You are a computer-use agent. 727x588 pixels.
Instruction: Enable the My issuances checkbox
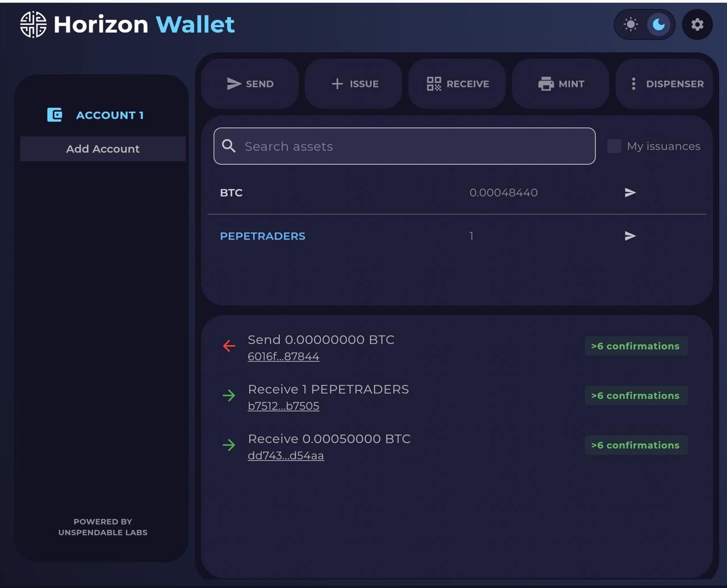[614, 146]
